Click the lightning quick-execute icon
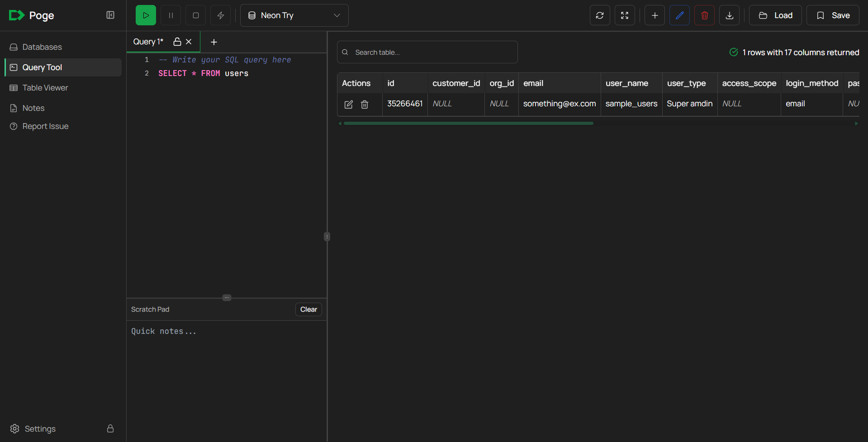This screenshot has width=868, height=442. click(x=220, y=15)
